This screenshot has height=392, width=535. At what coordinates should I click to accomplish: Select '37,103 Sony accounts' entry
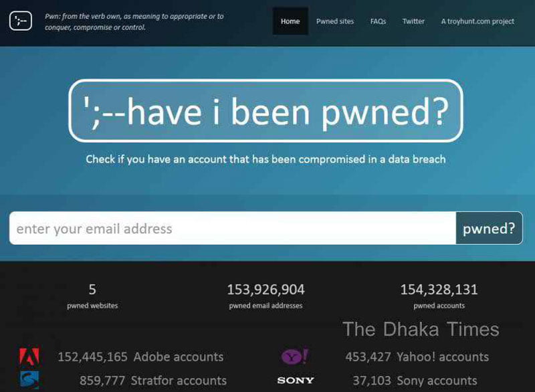coord(415,381)
